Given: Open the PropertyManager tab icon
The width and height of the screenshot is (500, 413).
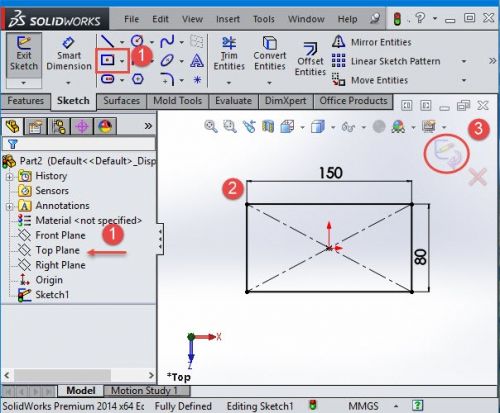Looking at the screenshot, I should pyautogui.click(x=35, y=127).
